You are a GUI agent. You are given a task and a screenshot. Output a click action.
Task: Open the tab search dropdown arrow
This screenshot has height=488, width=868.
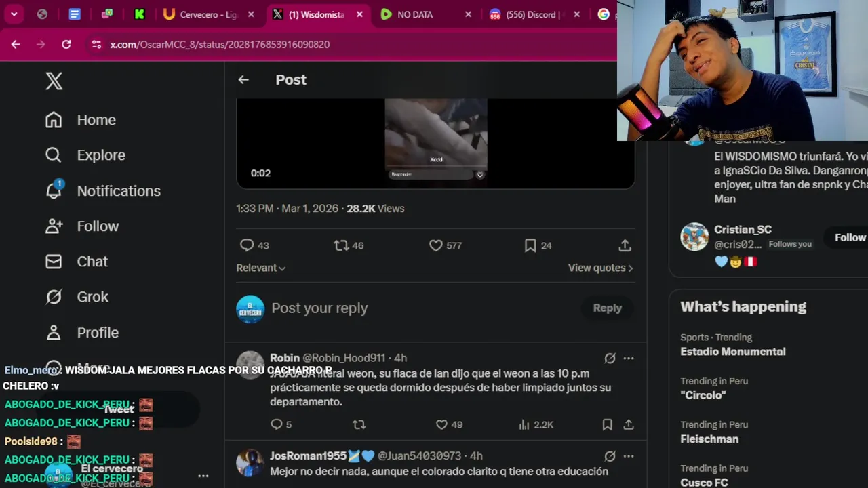(x=14, y=14)
